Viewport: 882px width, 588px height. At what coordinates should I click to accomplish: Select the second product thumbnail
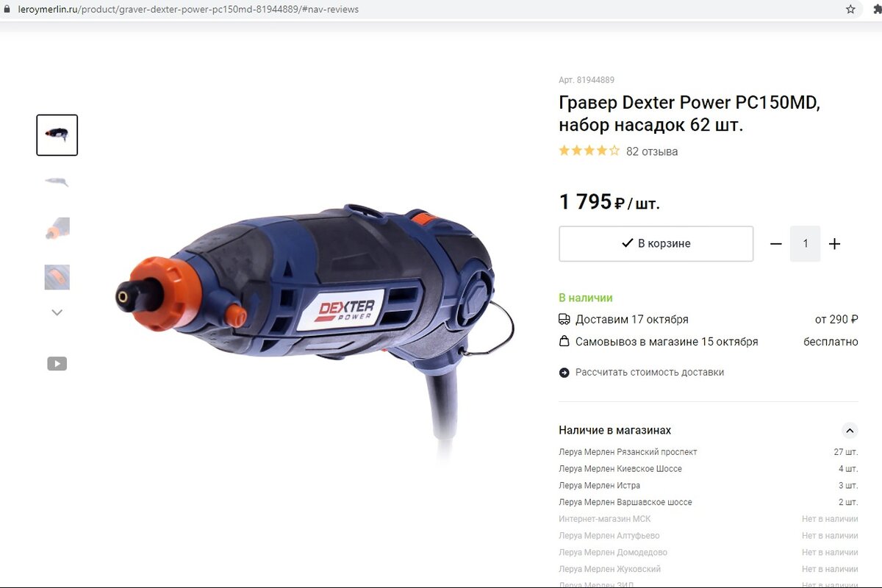pos(57,182)
